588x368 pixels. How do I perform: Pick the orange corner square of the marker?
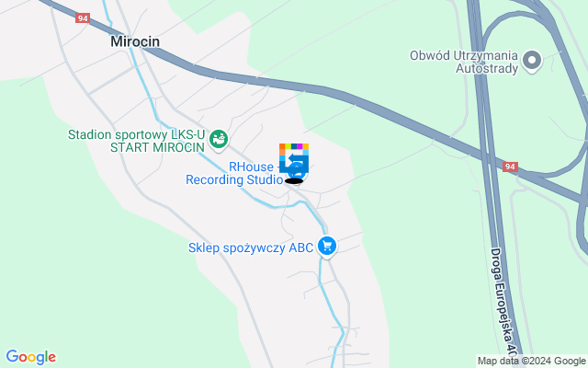pyautogui.click(x=282, y=146)
